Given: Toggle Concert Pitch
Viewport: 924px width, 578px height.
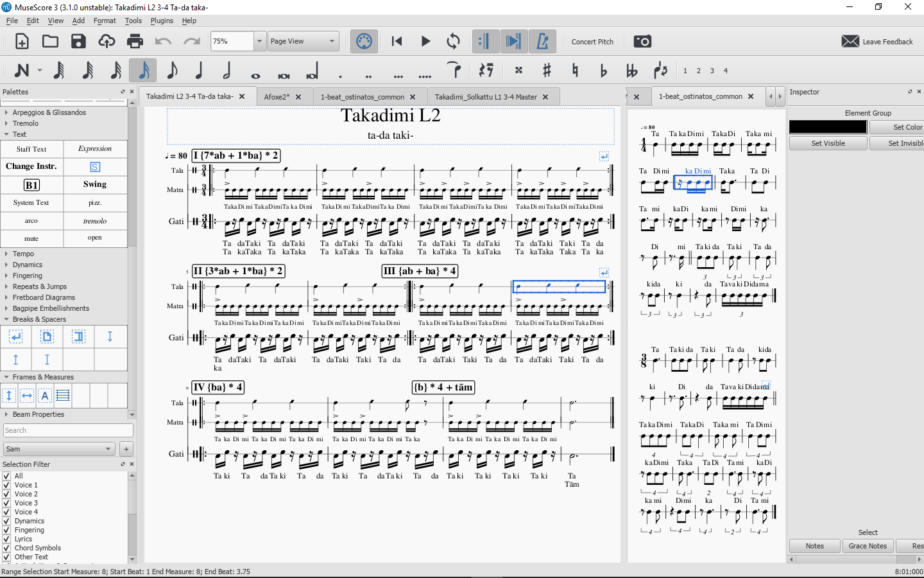Looking at the screenshot, I should [x=592, y=42].
